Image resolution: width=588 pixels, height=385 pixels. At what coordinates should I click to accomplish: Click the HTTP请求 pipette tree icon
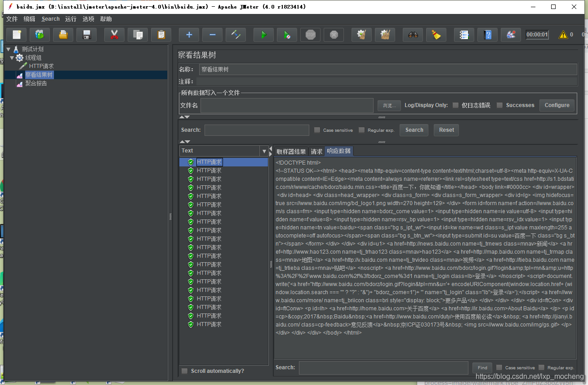tap(23, 66)
